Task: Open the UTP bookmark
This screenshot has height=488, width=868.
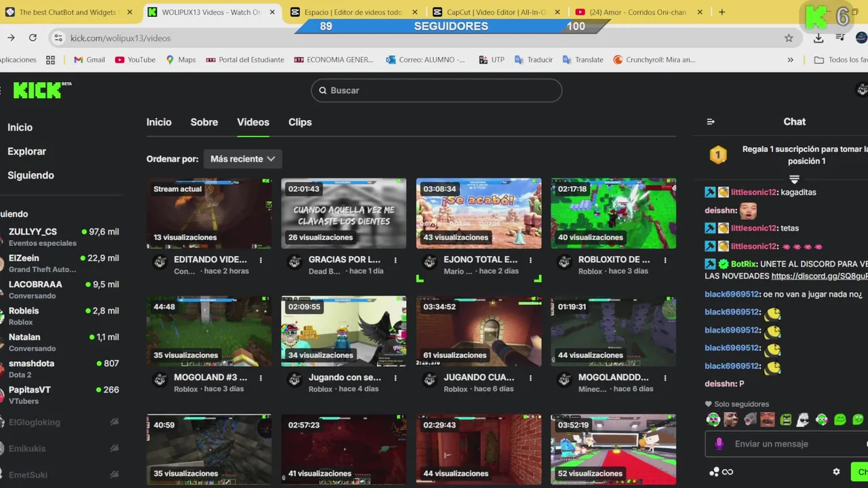Action: coord(492,60)
